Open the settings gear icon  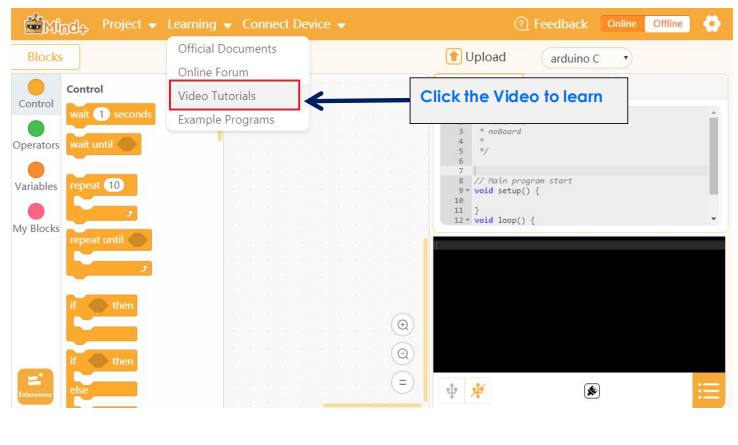[712, 24]
